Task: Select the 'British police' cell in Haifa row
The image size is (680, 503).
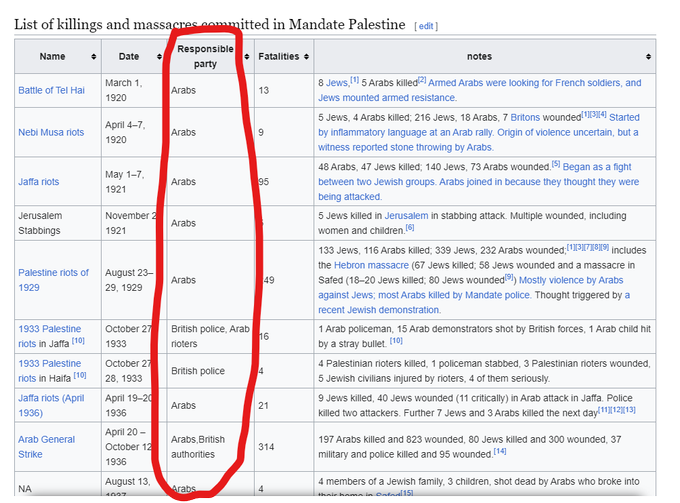Action: point(210,371)
